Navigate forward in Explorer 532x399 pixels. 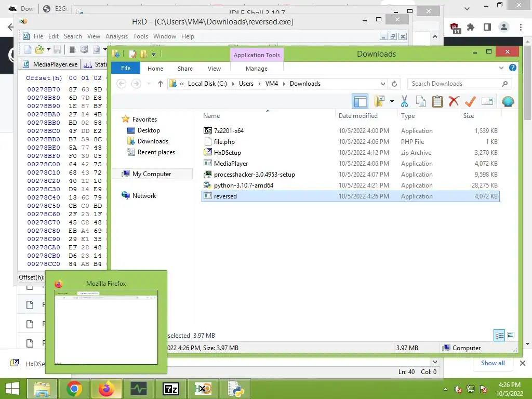click(x=136, y=84)
